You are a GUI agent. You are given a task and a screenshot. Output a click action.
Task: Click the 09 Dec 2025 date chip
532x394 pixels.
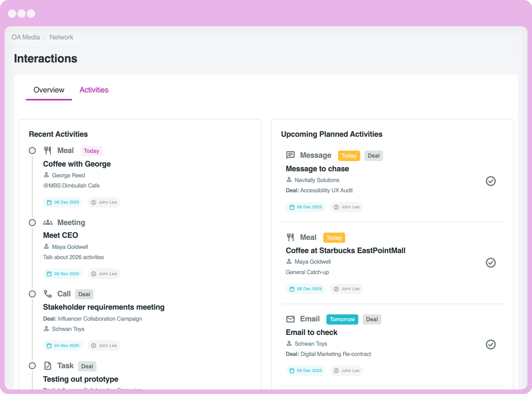(x=306, y=371)
